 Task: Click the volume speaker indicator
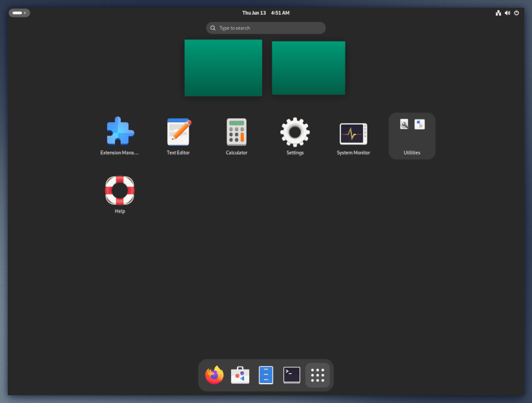(x=507, y=13)
